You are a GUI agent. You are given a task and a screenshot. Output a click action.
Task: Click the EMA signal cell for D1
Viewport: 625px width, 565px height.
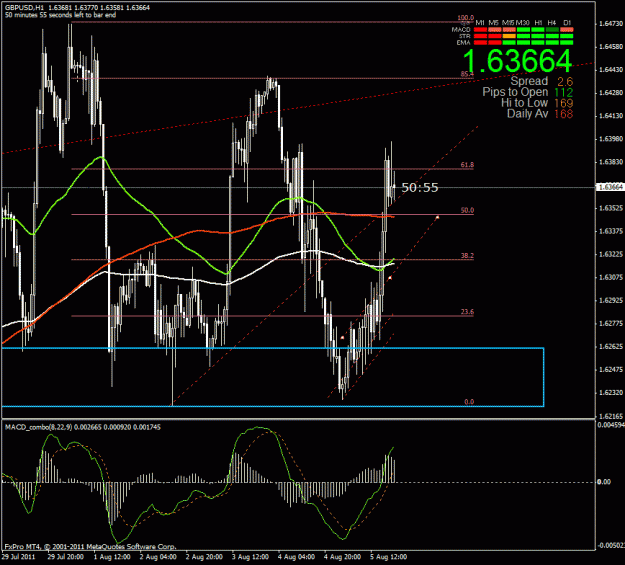566,43
